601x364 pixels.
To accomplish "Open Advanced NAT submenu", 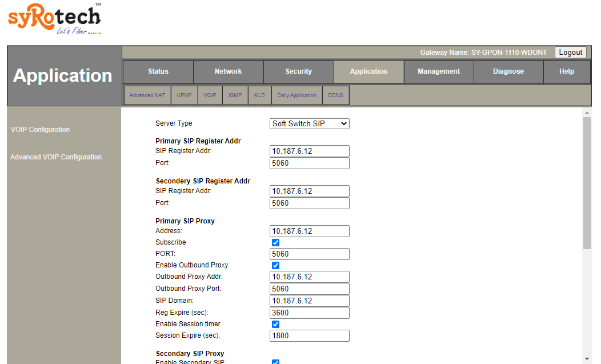I will (x=147, y=95).
